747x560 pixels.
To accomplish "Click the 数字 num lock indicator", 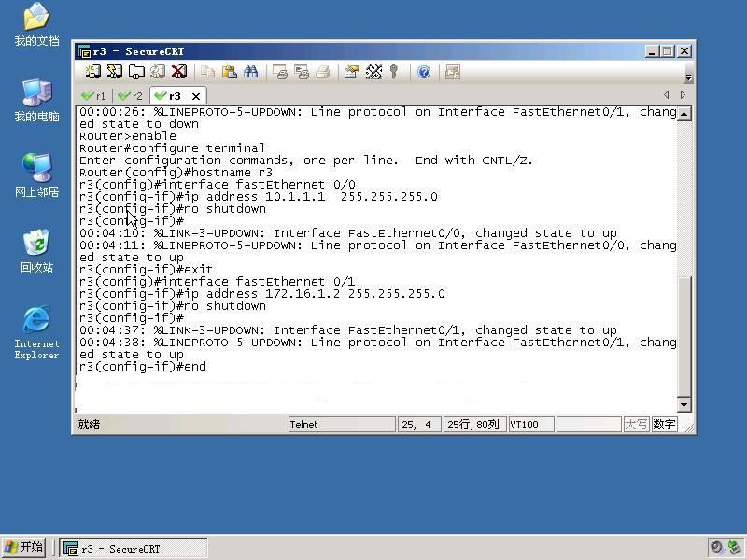I will click(x=664, y=425).
